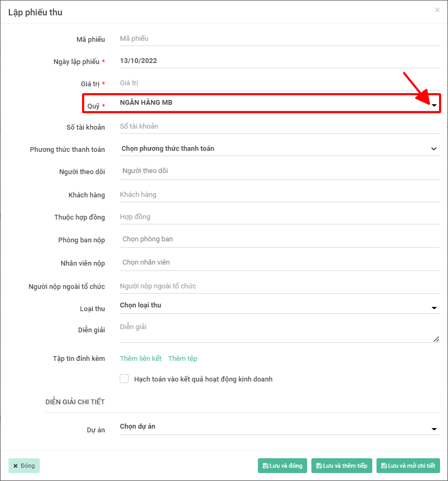The height and width of the screenshot is (481, 448).
Task: Click the Thêm tệp link
Action: pos(183,359)
